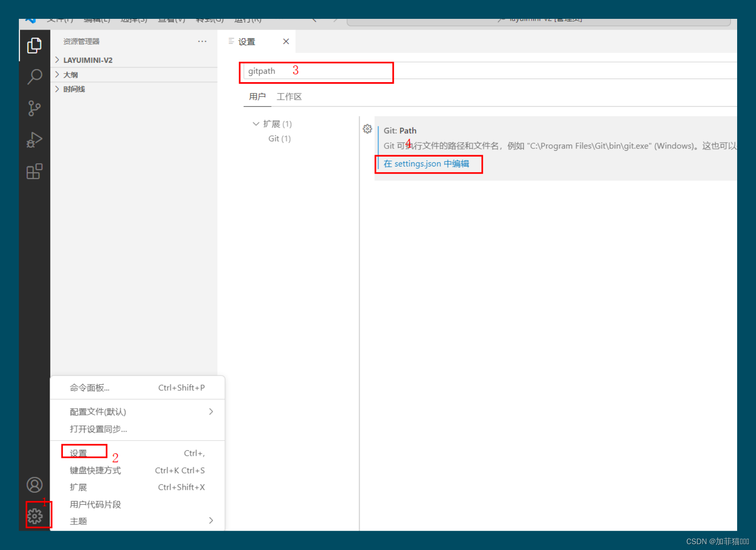Expand the 大纲 outline section
The width and height of the screenshot is (756, 550).
click(x=135, y=74)
